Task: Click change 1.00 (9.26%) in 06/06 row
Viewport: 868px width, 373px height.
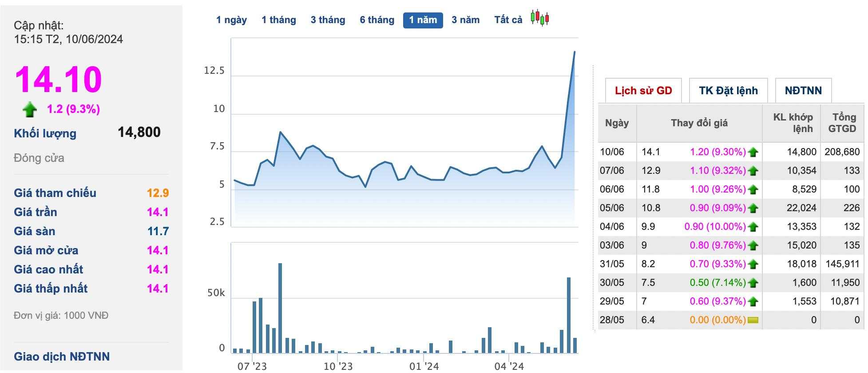Action: tap(717, 189)
